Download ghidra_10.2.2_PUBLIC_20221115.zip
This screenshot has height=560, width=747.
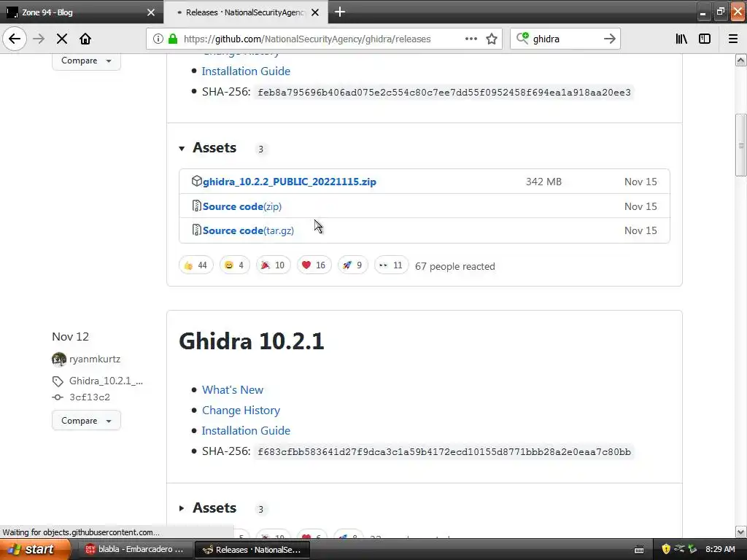[290, 182]
